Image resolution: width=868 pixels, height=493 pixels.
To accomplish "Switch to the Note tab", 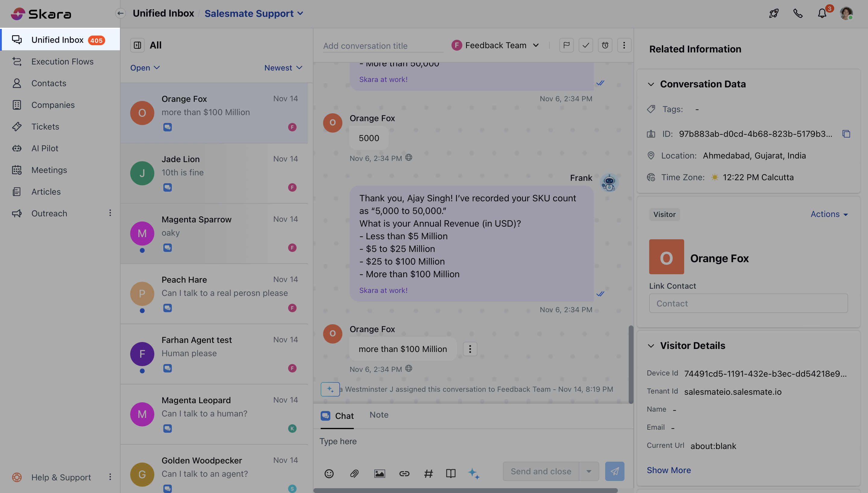I will click(x=379, y=415).
